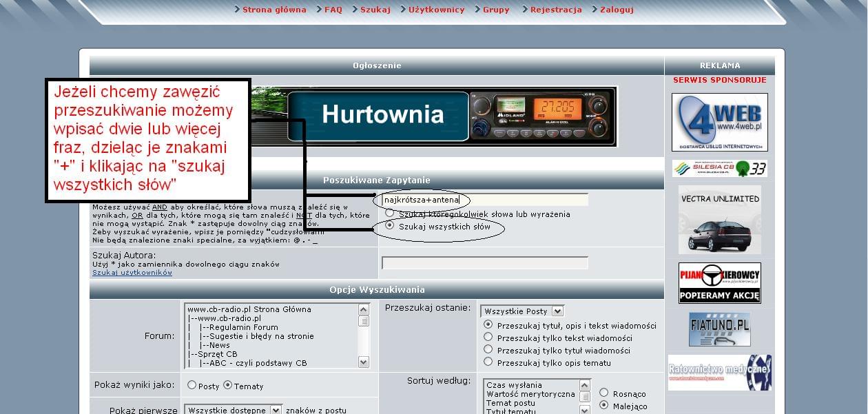
Task: Focus the Szukaj Autora input field
Action: 485,262
